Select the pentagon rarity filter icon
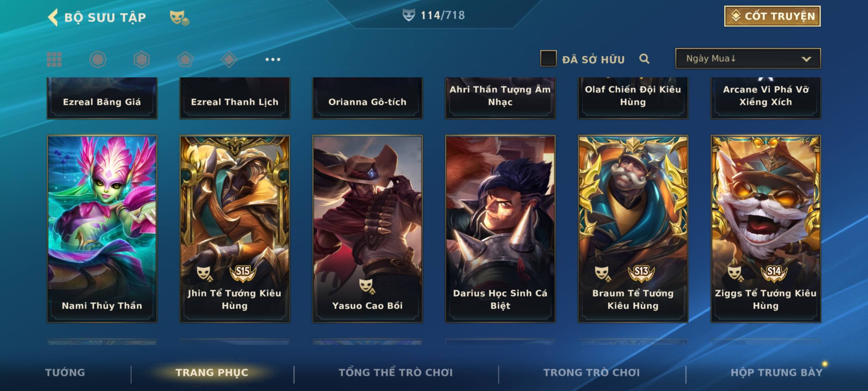Viewport: 868px width, 391px height. [185, 59]
